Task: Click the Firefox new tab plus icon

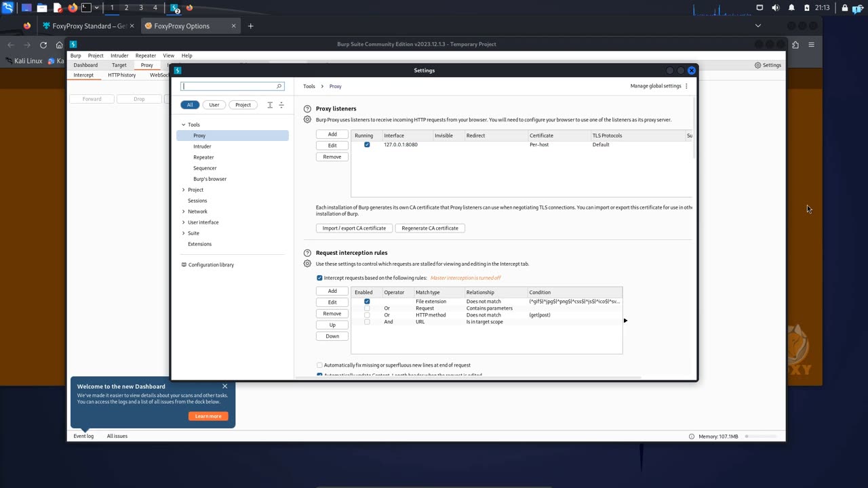Action: click(250, 26)
